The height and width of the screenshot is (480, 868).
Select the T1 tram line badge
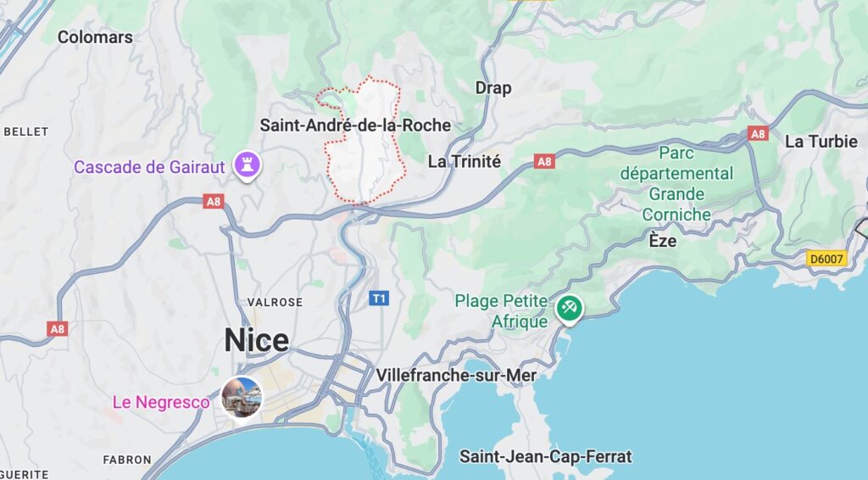tap(379, 299)
